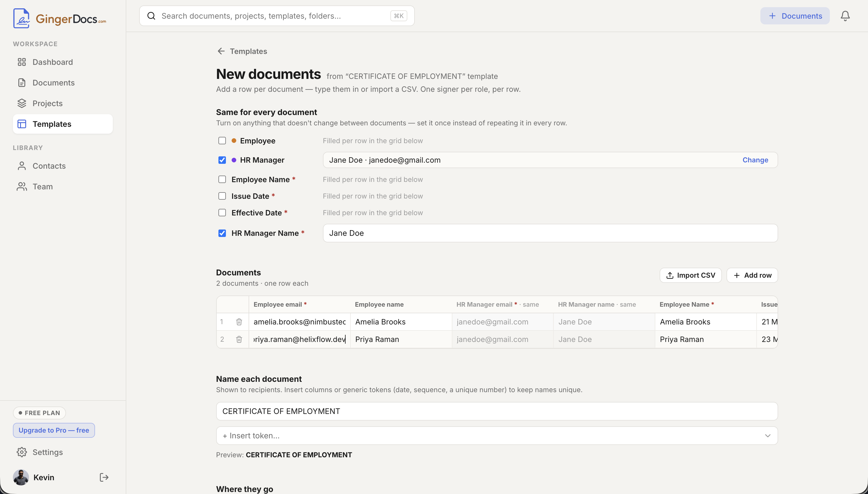The width and height of the screenshot is (868, 494).
Task: Click the Documents file icon in sidebar
Action: 22,83
